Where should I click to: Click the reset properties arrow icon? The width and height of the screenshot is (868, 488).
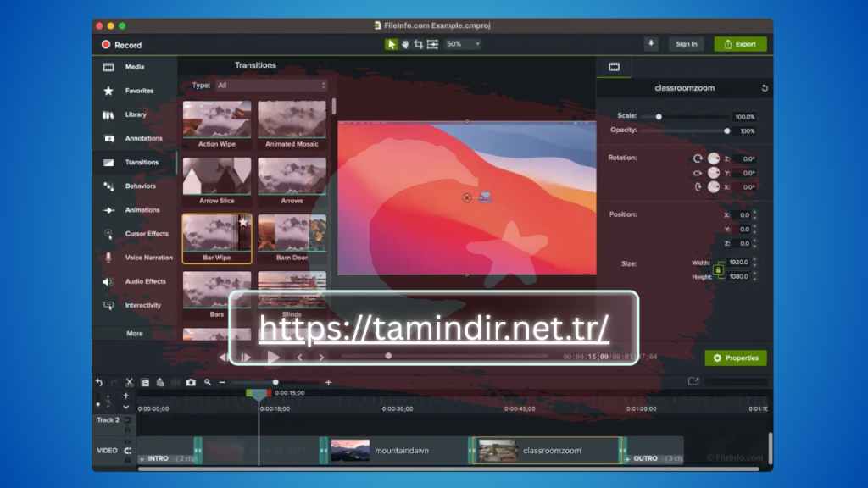pyautogui.click(x=765, y=88)
